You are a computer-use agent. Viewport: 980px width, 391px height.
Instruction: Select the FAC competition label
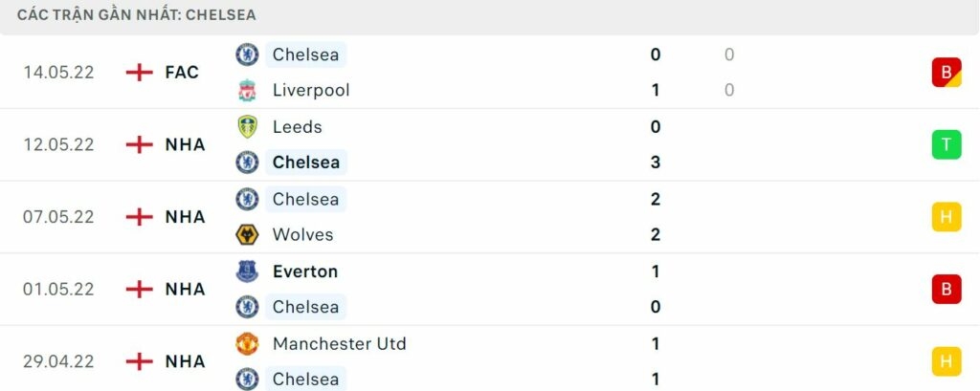(182, 72)
